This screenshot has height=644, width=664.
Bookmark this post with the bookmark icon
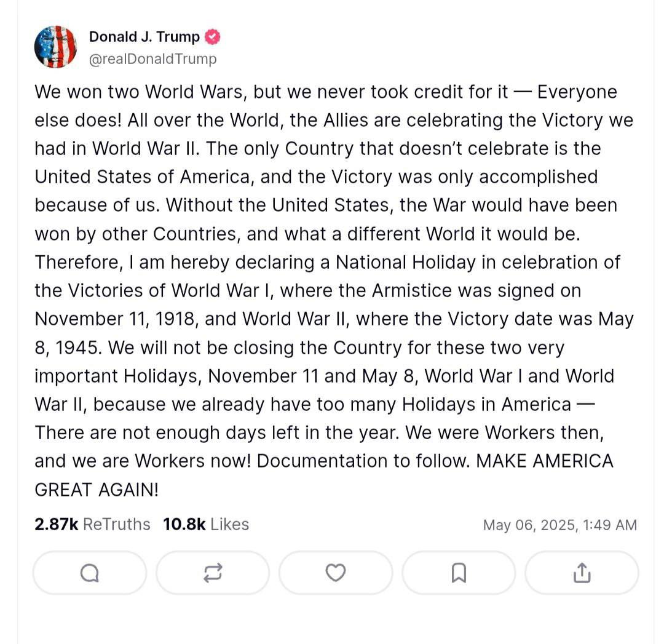[459, 573]
